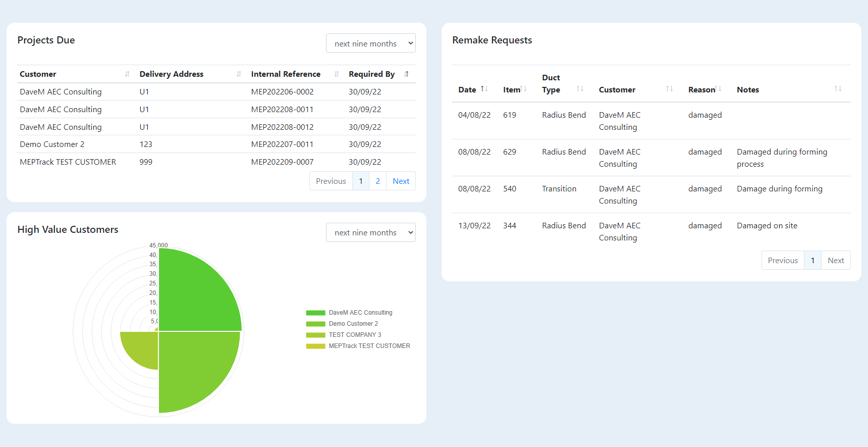Sort Remake Requests by Customer icon
The width and height of the screenshot is (868, 447).
pyautogui.click(x=669, y=89)
